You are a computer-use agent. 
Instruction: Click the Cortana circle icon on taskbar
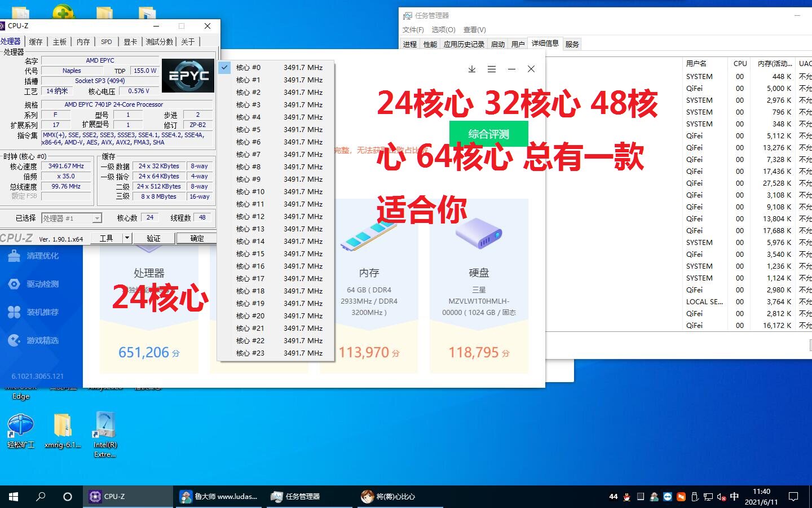pyautogui.click(x=68, y=497)
